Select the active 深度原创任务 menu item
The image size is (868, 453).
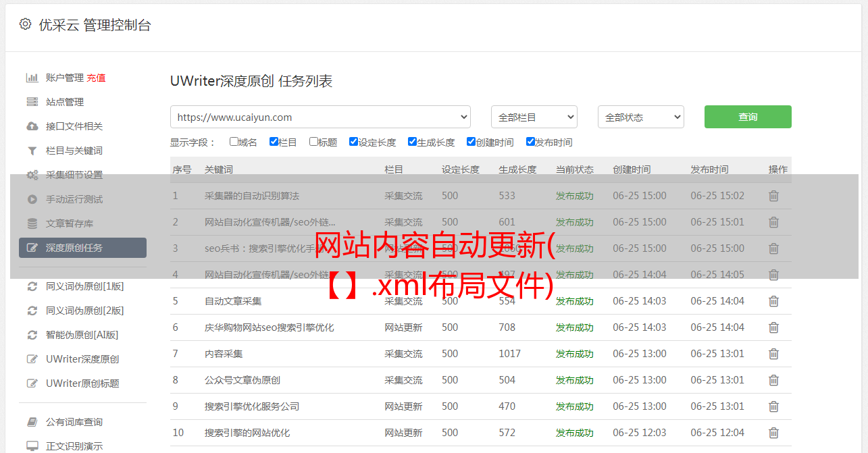[82, 248]
